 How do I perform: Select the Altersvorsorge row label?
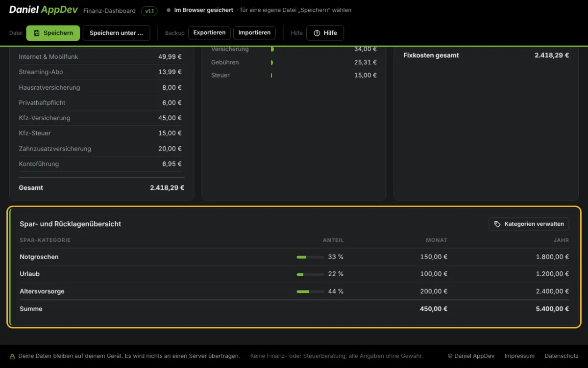[x=42, y=291]
